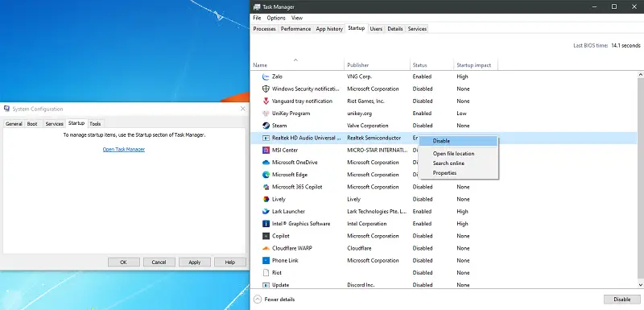This screenshot has width=644, height=310.
Task: Click the Steam icon in startup list
Action: [266, 126]
